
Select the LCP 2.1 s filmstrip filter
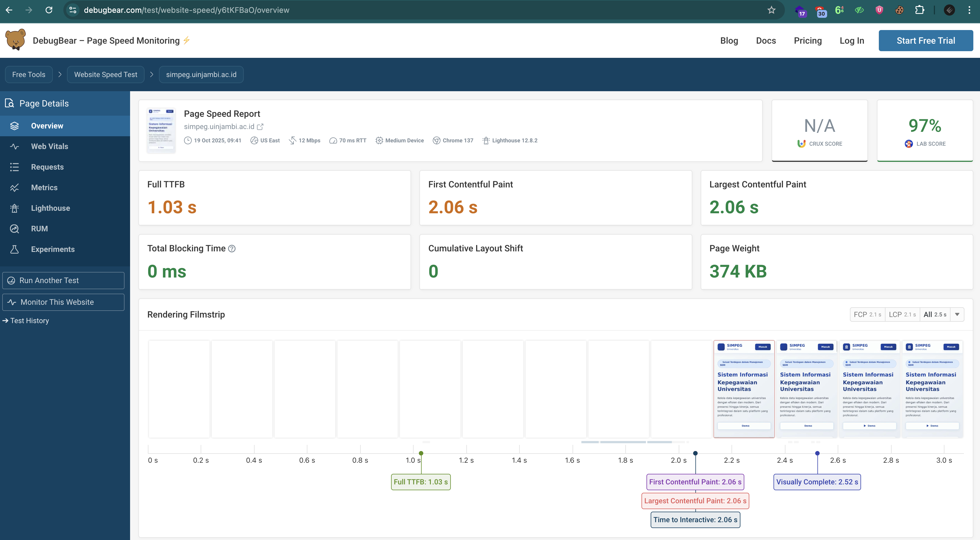tap(902, 315)
